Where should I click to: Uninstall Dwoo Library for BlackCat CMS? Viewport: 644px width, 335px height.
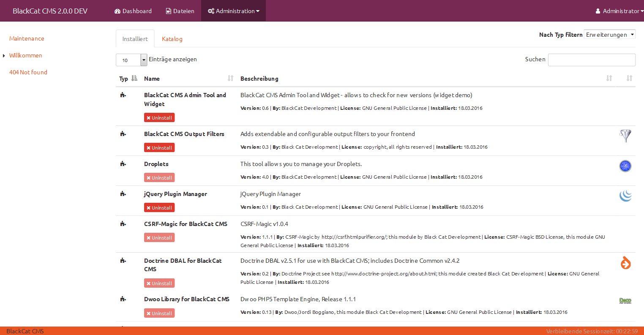tap(159, 313)
